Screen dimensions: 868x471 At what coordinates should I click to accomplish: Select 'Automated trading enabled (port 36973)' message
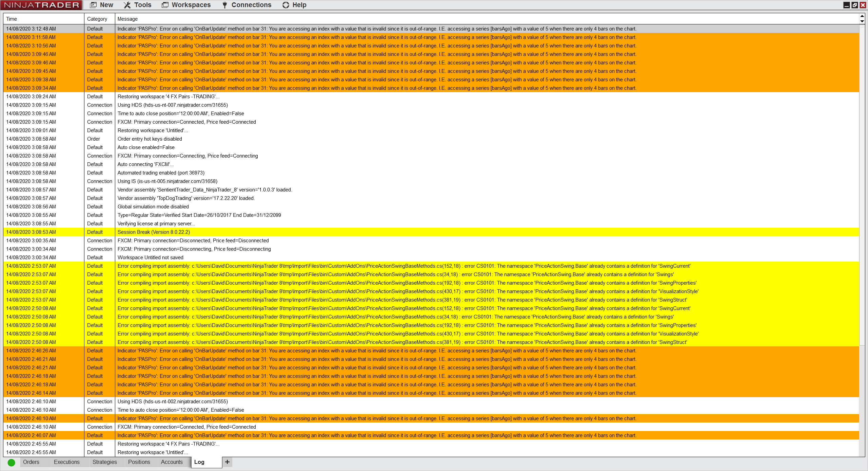(161, 173)
